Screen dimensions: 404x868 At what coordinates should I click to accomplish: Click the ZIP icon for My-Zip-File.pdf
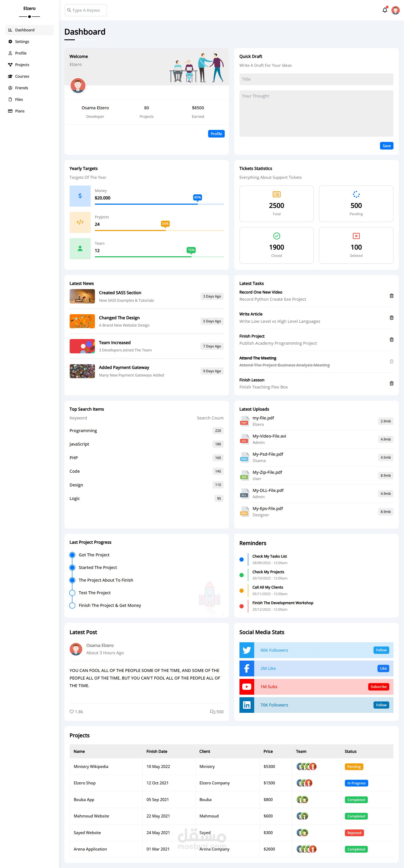[x=244, y=475]
